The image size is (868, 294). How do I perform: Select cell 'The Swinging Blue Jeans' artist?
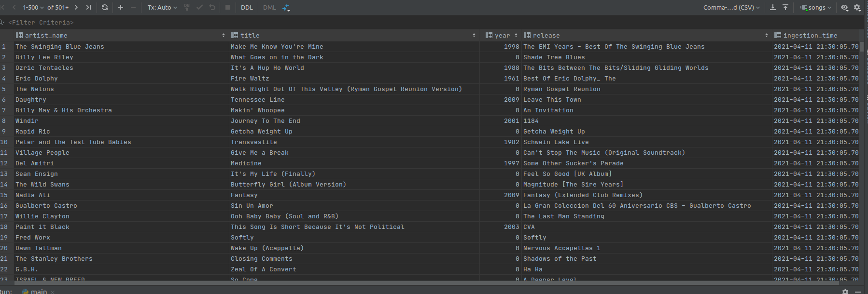pyautogui.click(x=121, y=46)
